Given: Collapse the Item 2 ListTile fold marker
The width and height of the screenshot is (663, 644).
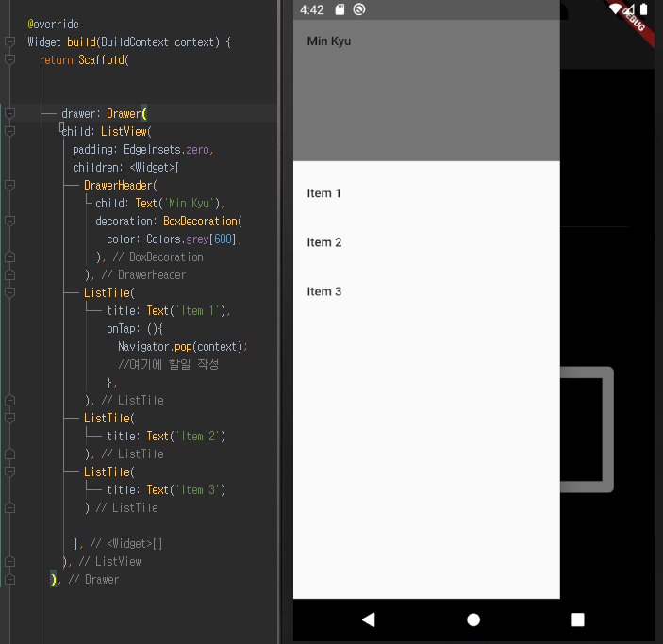Looking at the screenshot, I should pyautogui.click(x=9, y=418).
